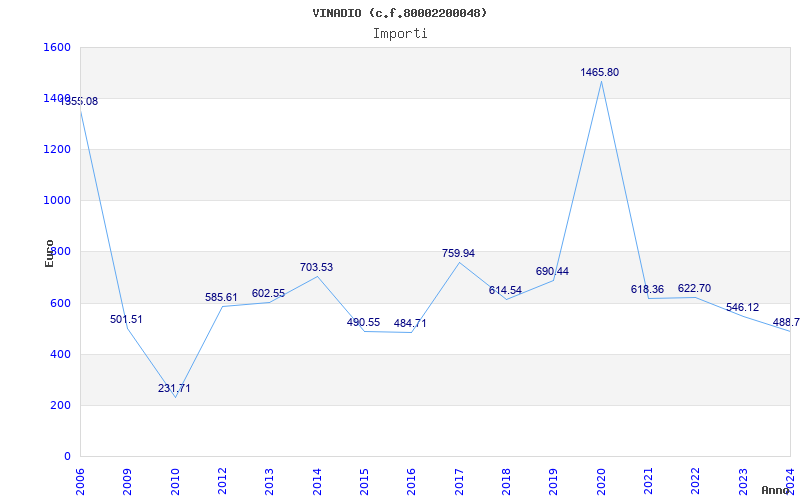The width and height of the screenshot is (800, 500).
Task: Click the 690.44 data label
Action: pyautogui.click(x=552, y=271)
